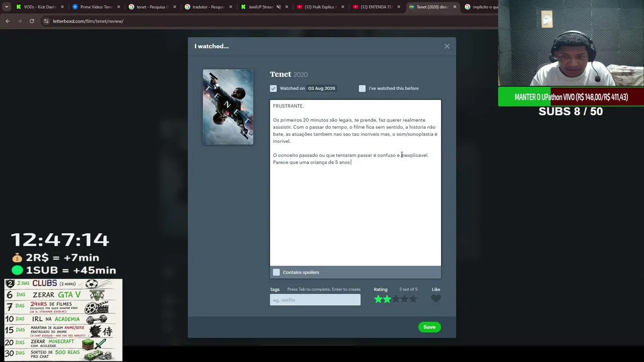The height and width of the screenshot is (362, 644).
Task: Close the Prime Video: Tenet tab
Action: point(119,7)
